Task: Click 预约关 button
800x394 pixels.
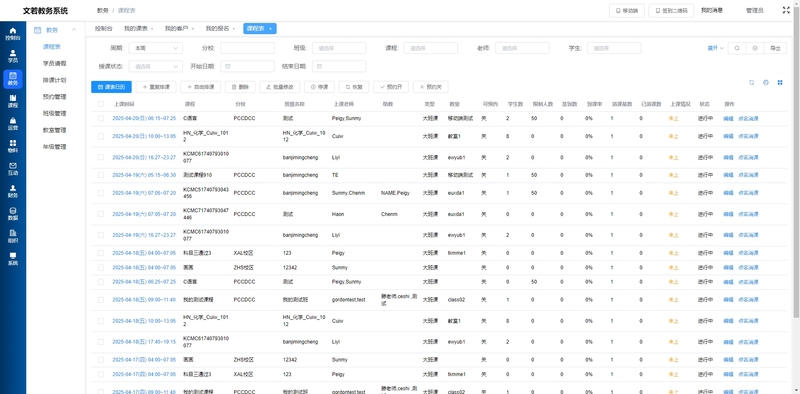Action: (431, 87)
